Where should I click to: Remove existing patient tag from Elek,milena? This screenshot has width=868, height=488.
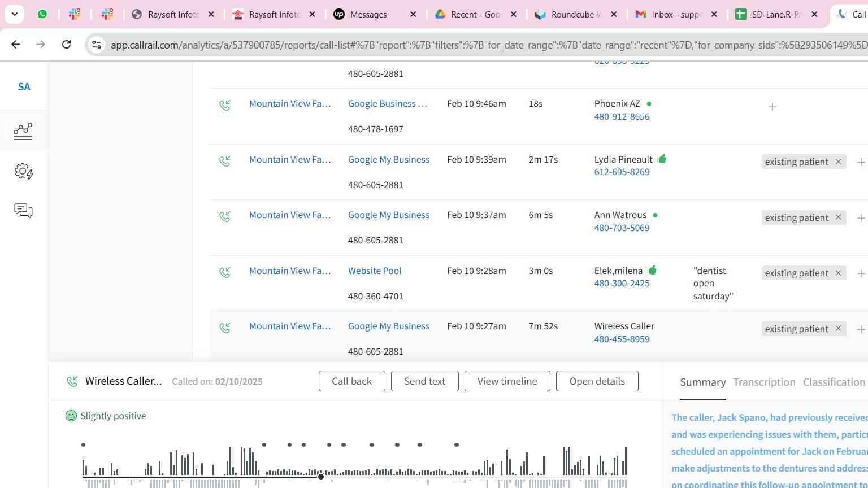click(x=838, y=273)
